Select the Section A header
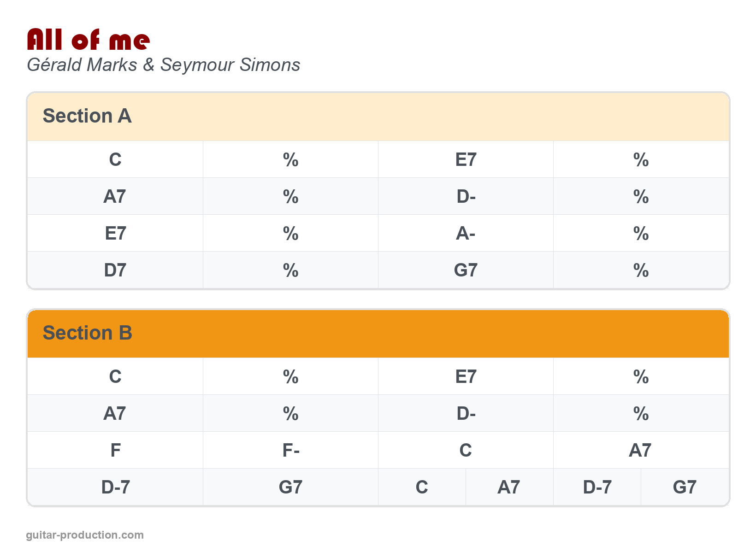 pyautogui.click(x=87, y=116)
